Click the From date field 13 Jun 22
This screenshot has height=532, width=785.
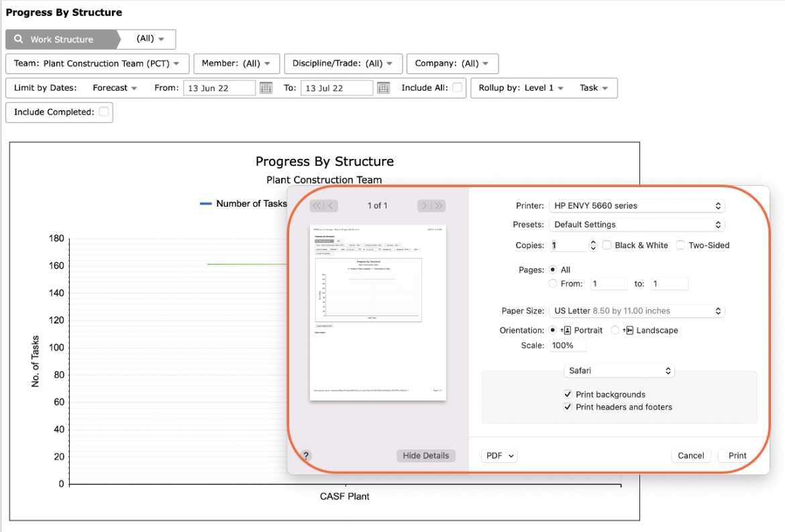219,88
